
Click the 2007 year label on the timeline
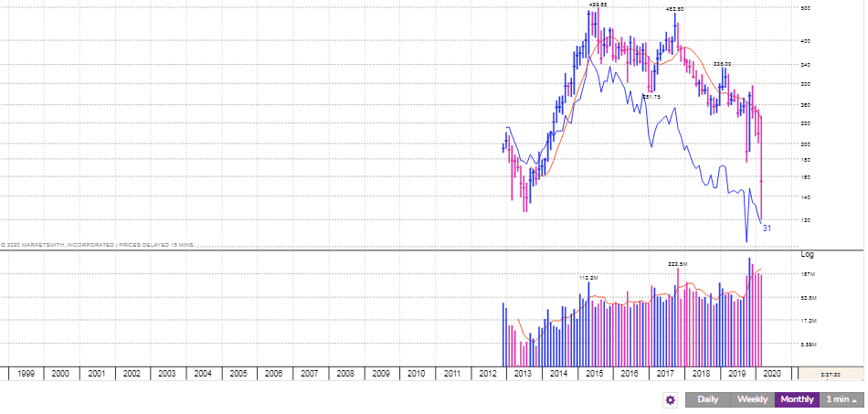click(x=310, y=374)
